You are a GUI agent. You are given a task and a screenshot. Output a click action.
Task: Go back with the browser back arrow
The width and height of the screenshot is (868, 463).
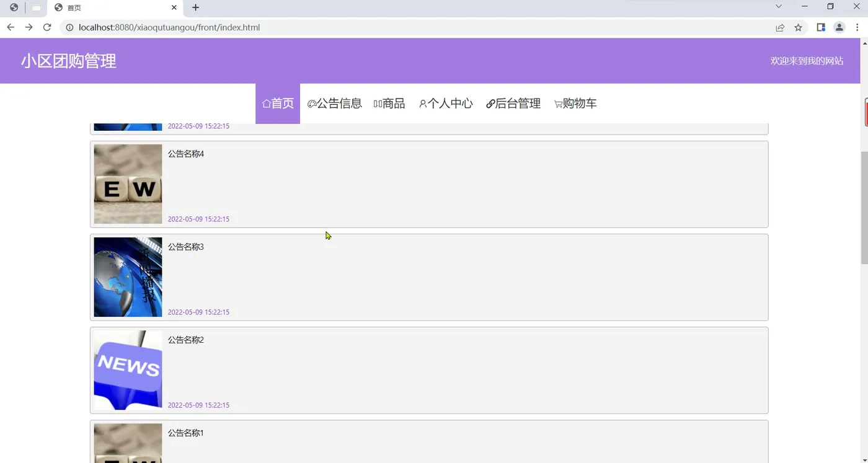point(11,27)
